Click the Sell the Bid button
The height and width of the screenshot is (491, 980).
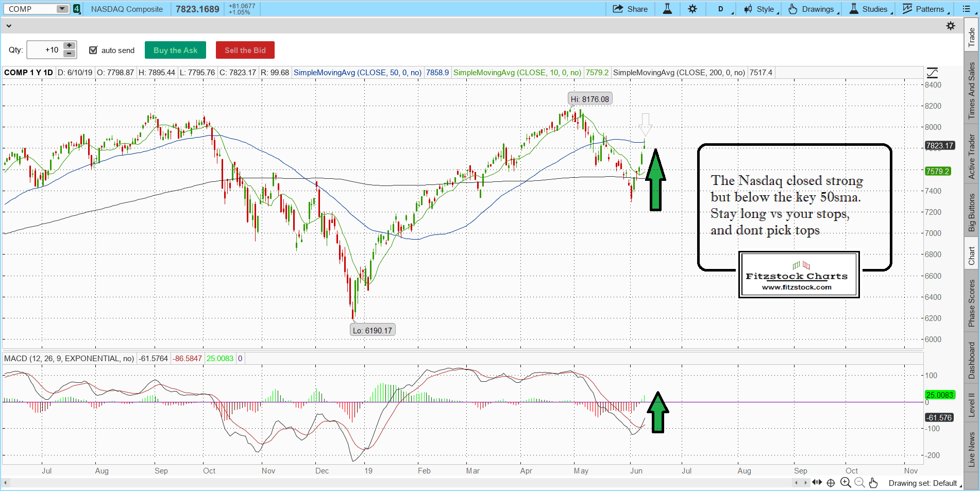(245, 50)
